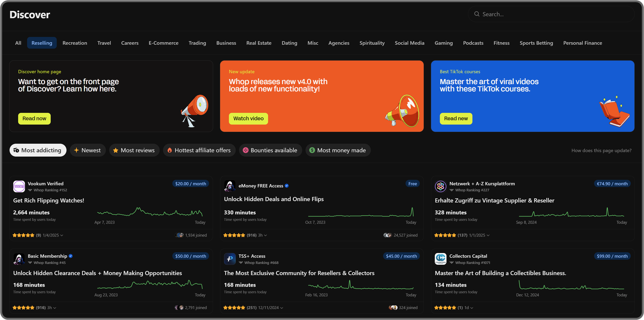
Task: Expand reviews chevron on Basic Membership card
Action: click(x=55, y=308)
